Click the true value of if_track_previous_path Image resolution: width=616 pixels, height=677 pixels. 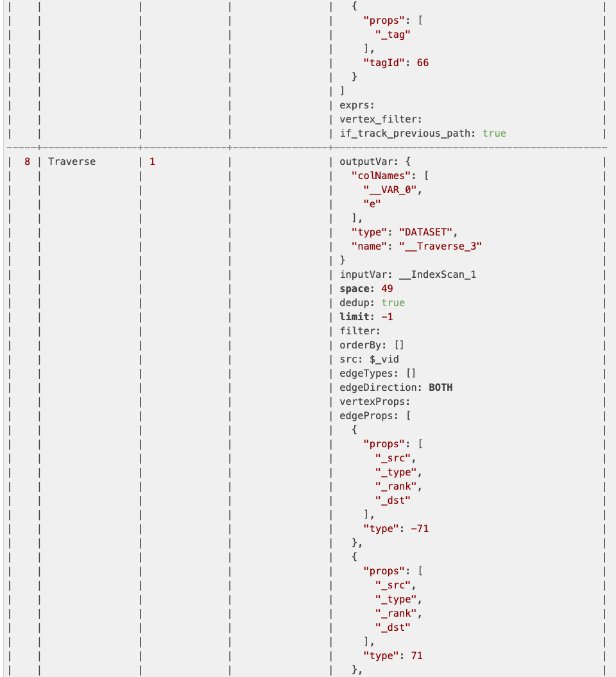click(x=494, y=133)
